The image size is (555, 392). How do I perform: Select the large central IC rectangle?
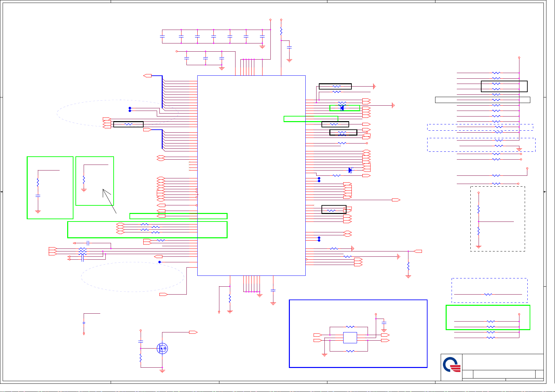coord(251,175)
